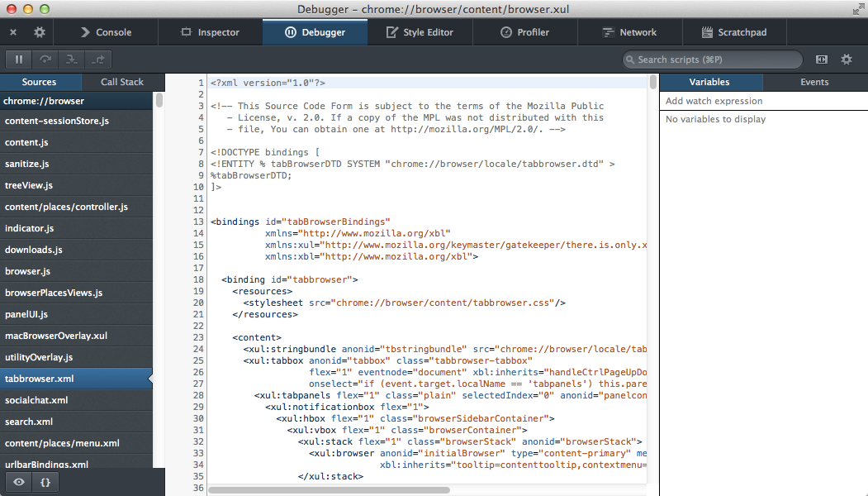Click line number 13 in gutter
Screen dimensions: 868x496
[x=198, y=222]
